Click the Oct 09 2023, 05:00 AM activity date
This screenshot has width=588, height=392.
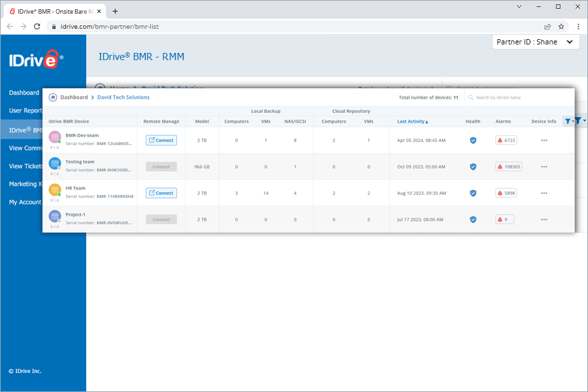click(x=421, y=167)
